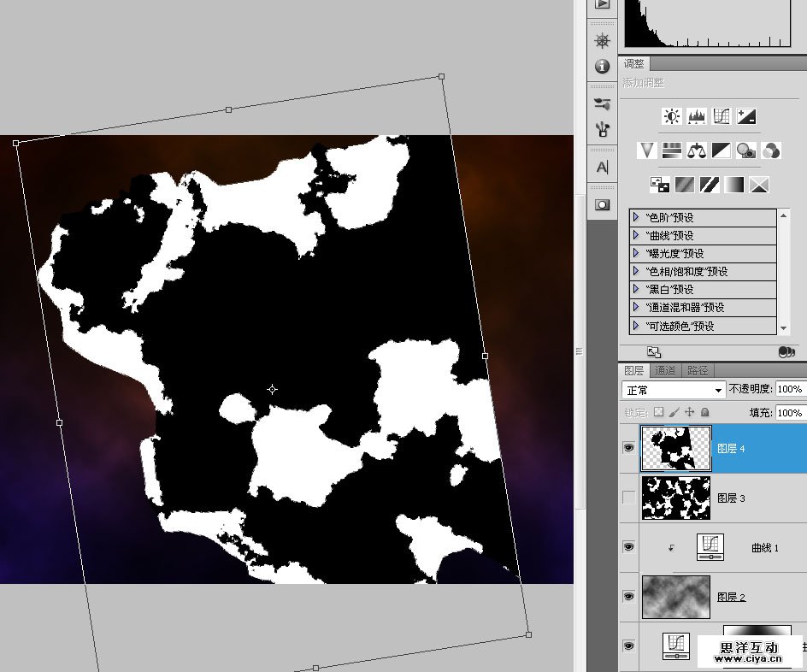Screen dimensions: 807x672
Task: Switch to the 路径 tab
Action: tap(698, 371)
